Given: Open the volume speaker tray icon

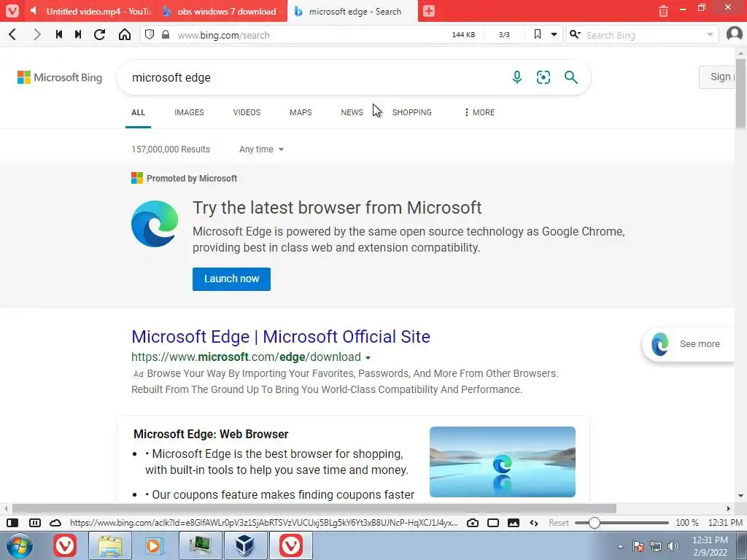Looking at the screenshot, I should [x=673, y=546].
